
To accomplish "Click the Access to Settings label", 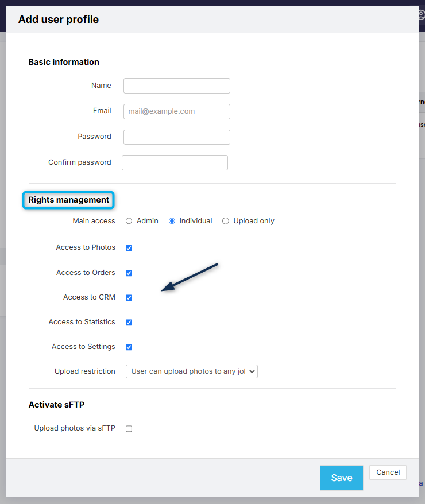I will [x=83, y=347].
